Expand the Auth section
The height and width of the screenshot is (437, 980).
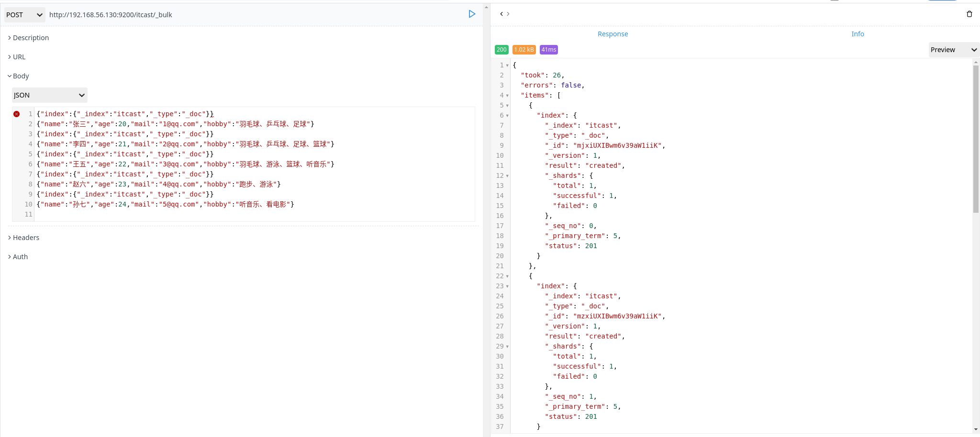point(21,256)
